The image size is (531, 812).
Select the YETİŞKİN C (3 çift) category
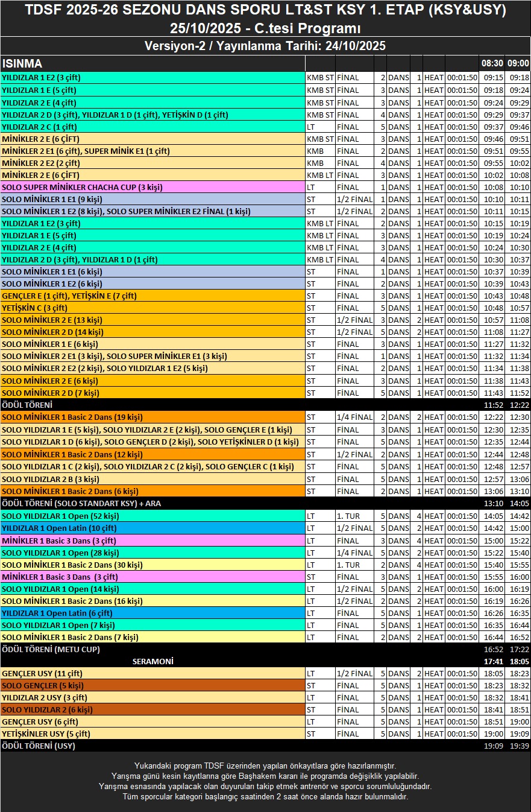coord(35,308)
